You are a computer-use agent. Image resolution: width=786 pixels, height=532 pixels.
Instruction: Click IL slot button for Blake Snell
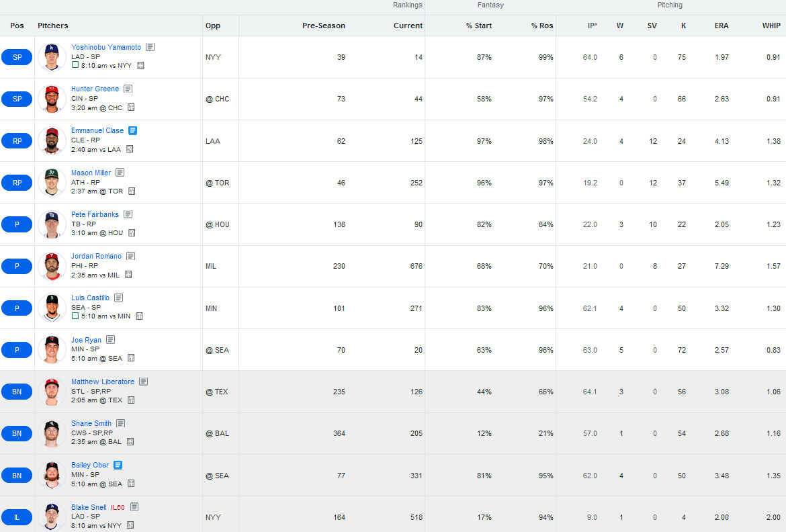click(17, 517)
